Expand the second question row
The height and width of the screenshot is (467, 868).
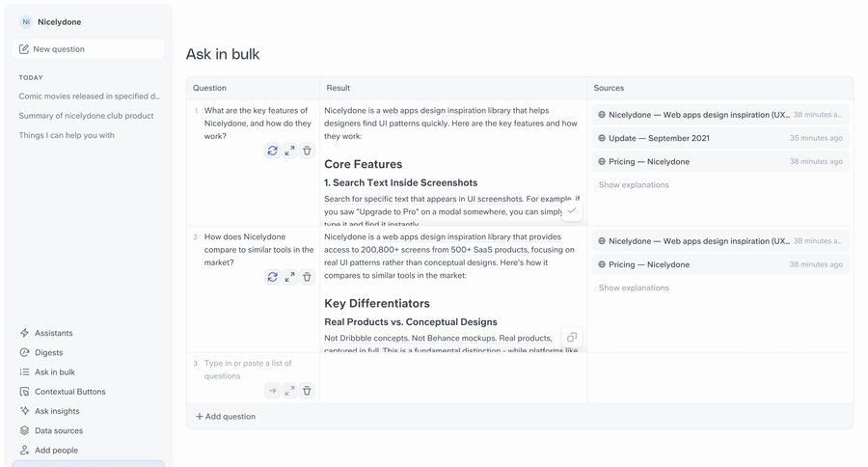coord(289,277)
